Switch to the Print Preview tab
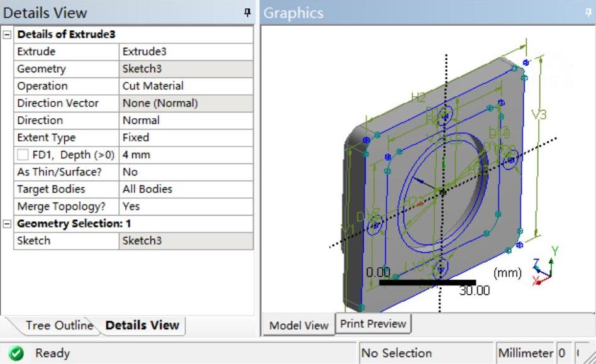The image size is (596, 364). 373,324
